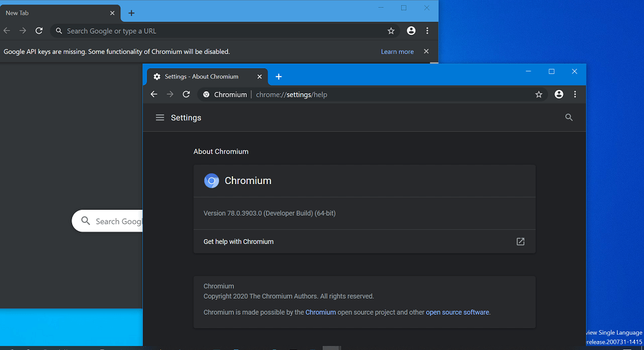Close the New Tab tab
Image resolution: width=644 pixels, height=350 pixels.
(112, 13)
